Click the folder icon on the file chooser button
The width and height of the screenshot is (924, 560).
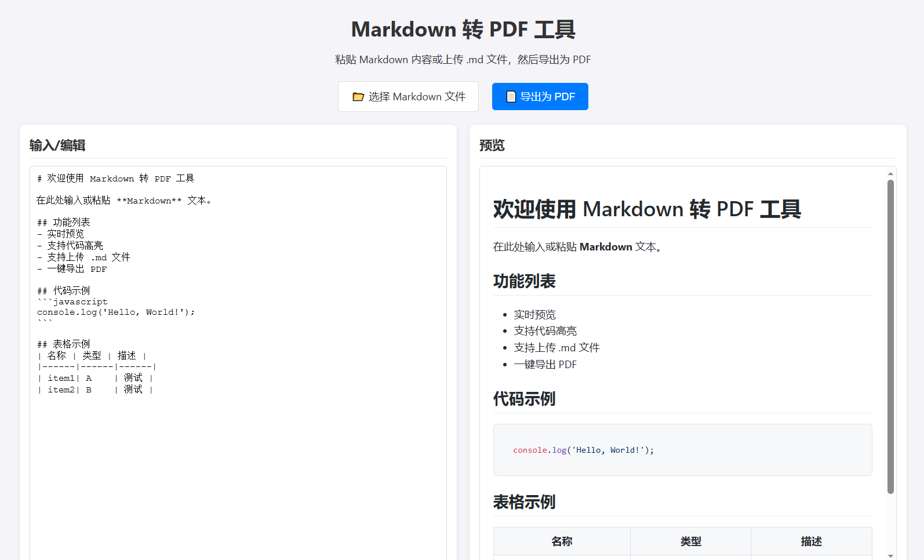(x=358, y=97)
